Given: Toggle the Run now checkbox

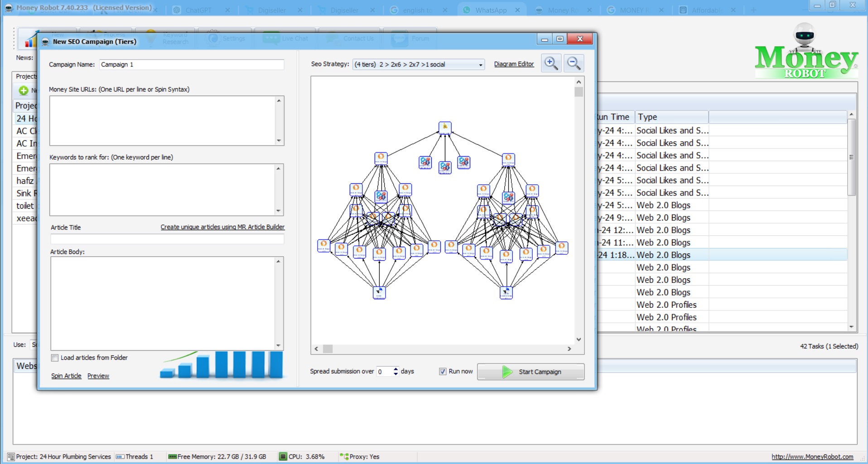Looking at the screenshot, I should point(443,371).
